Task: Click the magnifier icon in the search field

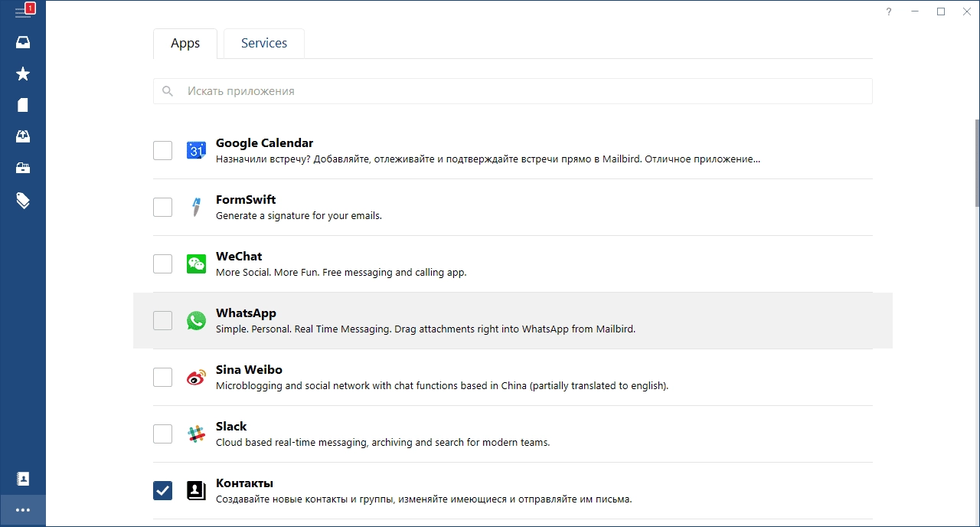Action: click(168, 91)
